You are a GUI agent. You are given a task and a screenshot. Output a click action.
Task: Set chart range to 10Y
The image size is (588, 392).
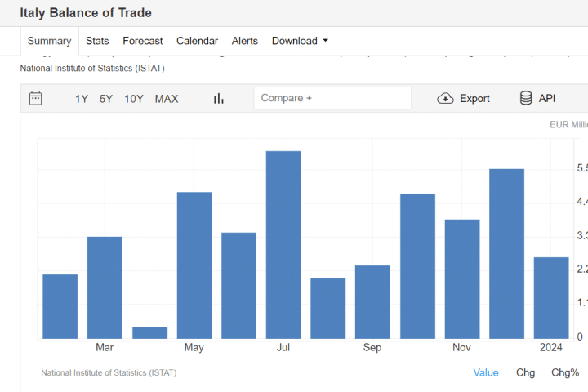point(134,99)
